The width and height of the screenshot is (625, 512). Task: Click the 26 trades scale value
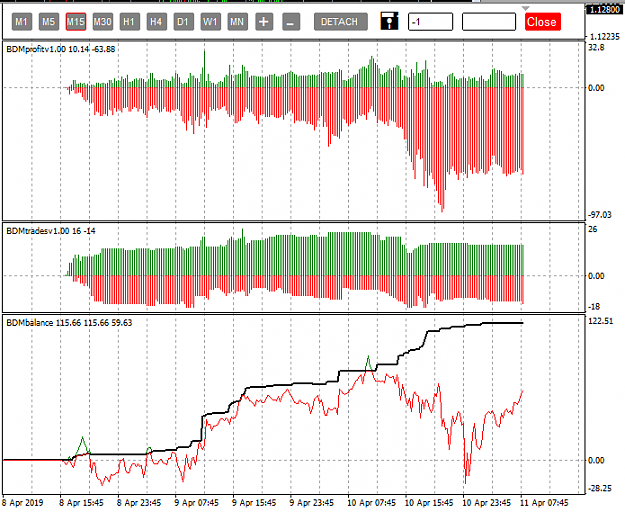point(593,229)
